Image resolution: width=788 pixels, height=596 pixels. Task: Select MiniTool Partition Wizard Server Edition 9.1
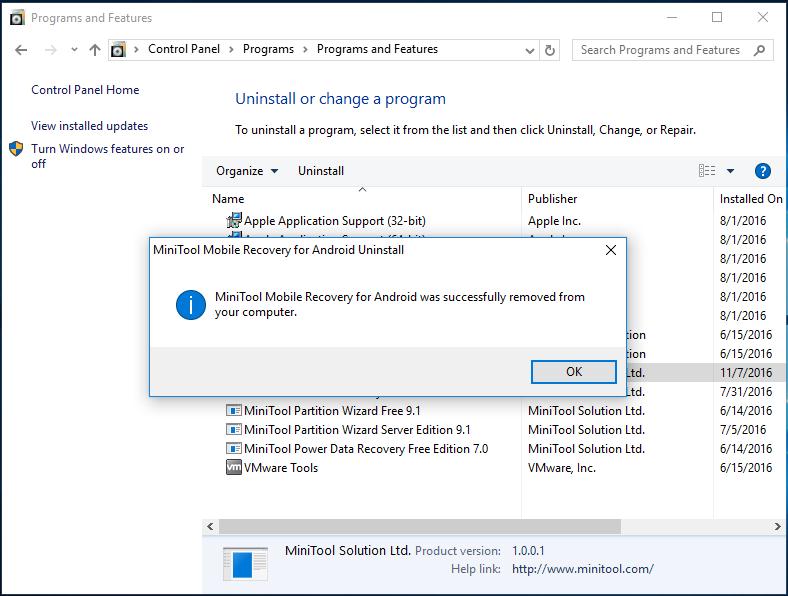[495, 430]
